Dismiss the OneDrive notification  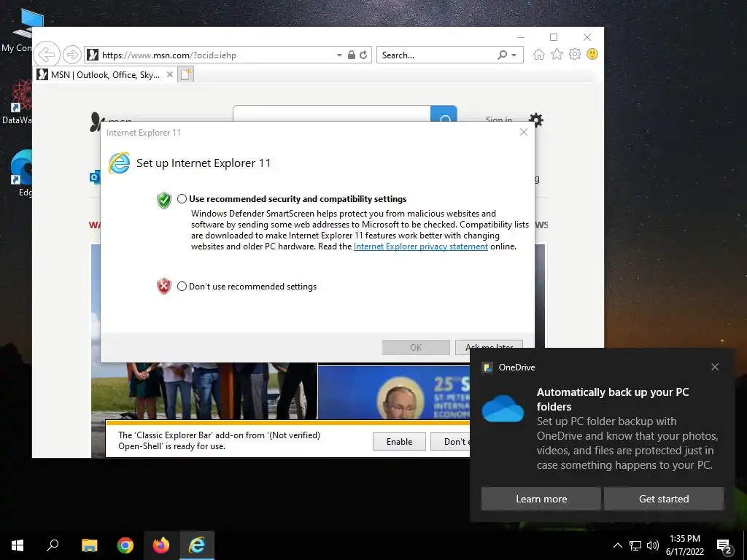[x=715, y=367]
